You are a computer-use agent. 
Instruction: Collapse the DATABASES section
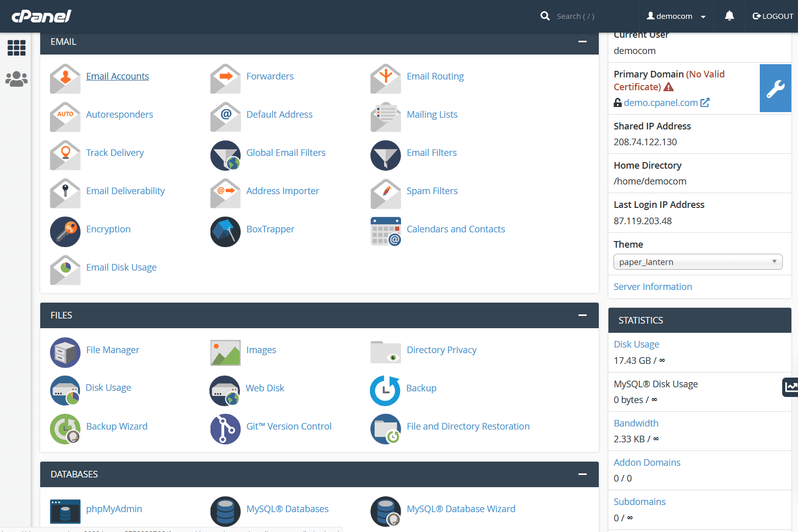[x=582, y=474]
